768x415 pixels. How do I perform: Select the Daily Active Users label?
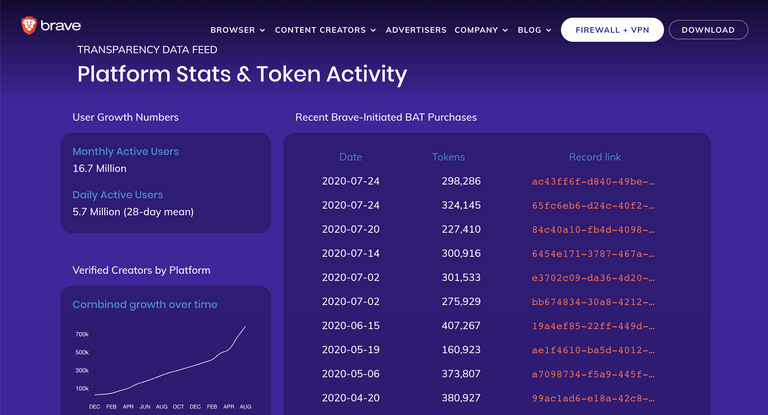coord(118,195)
